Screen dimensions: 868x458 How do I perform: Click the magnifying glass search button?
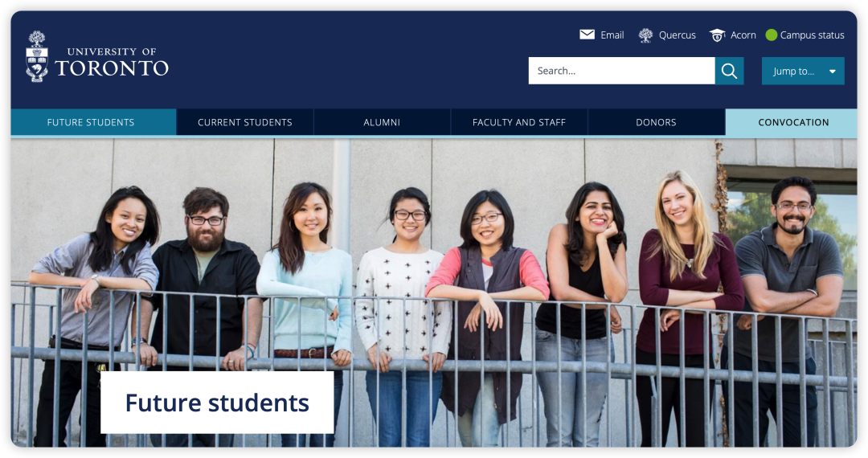tap(729, 71)
